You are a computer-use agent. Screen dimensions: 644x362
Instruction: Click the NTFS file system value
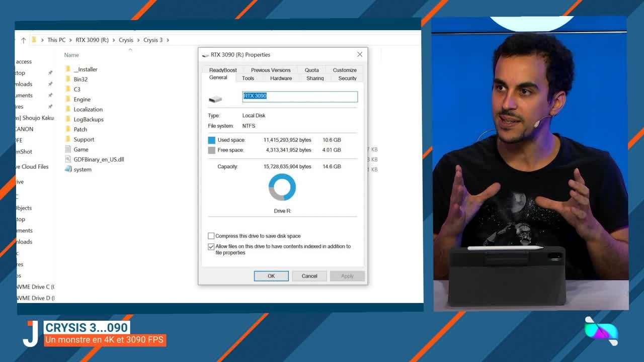coord(249,126)
